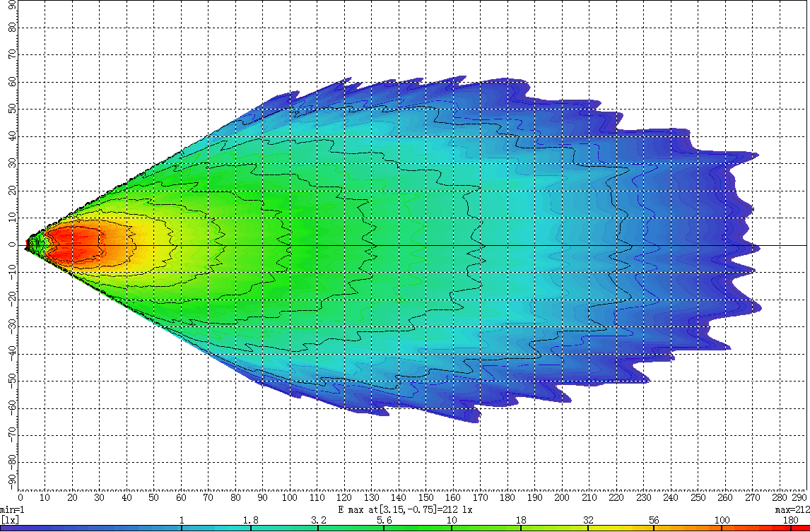Select the '[lx]' unit label on legend
This screenshot has height=532, width=810.
coord(10,520)
